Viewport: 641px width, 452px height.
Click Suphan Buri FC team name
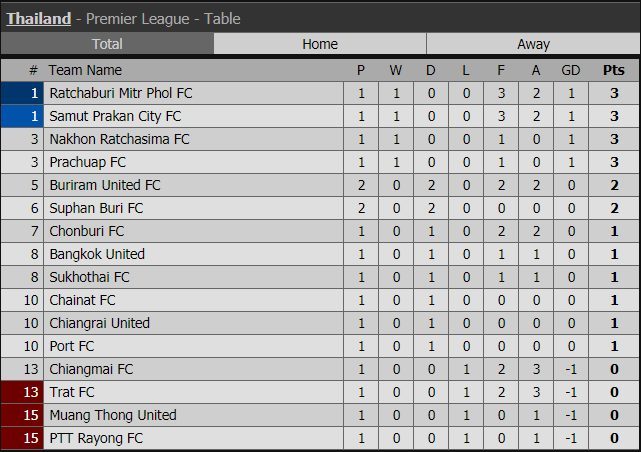click(96, 208)
